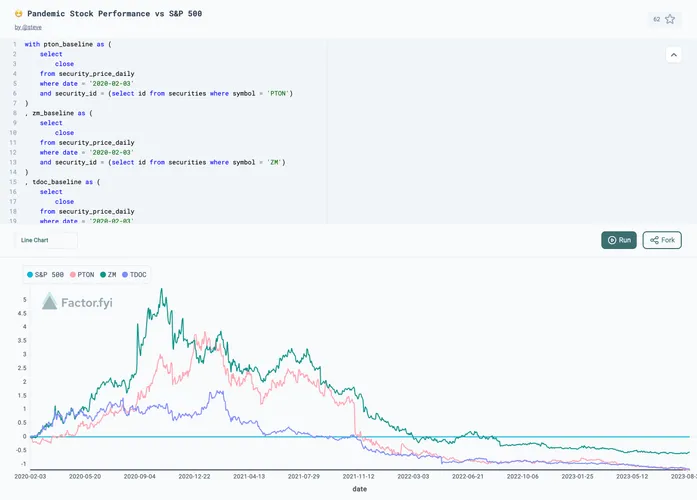This screenshot has width=697, height=500.
Task: Click the emoji icon beside the query title
Action: tap(19, 15)
